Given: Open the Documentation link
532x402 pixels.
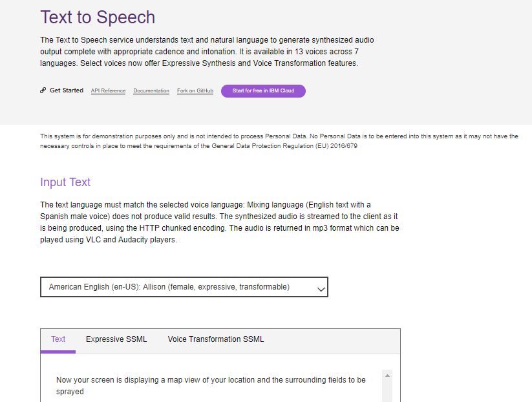Looking at the screenshot, I should tap(151, 90).
